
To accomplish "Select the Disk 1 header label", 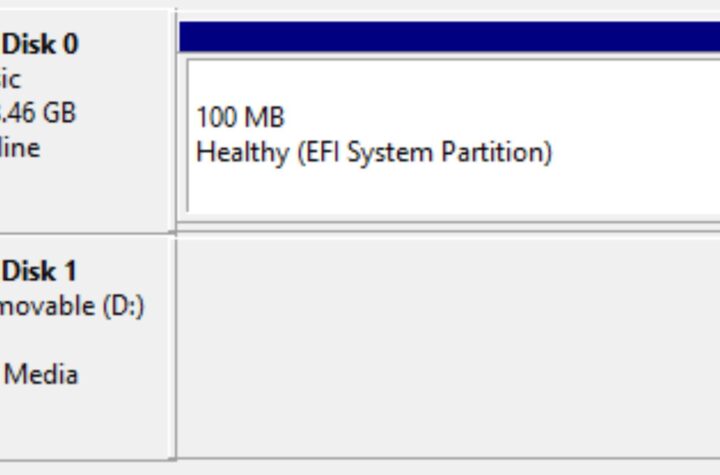I will click(40, 271).
